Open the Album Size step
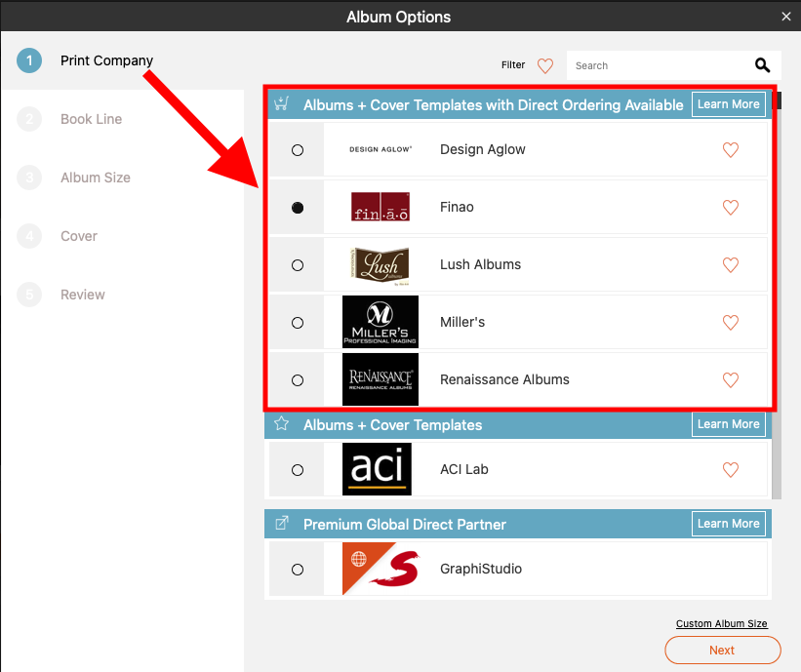The height and width of the screenshot is (672, 801). pos(95,178)
